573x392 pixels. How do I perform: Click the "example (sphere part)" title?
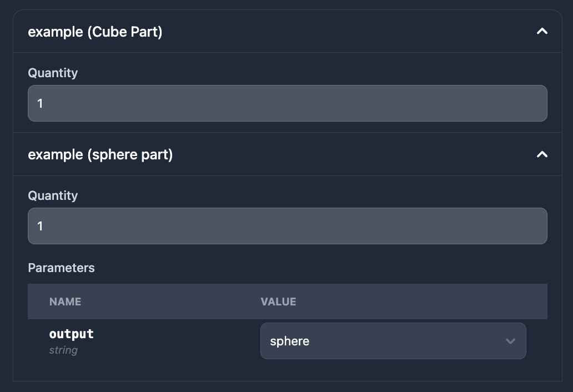pyautogui.click(x=100, y=154)
